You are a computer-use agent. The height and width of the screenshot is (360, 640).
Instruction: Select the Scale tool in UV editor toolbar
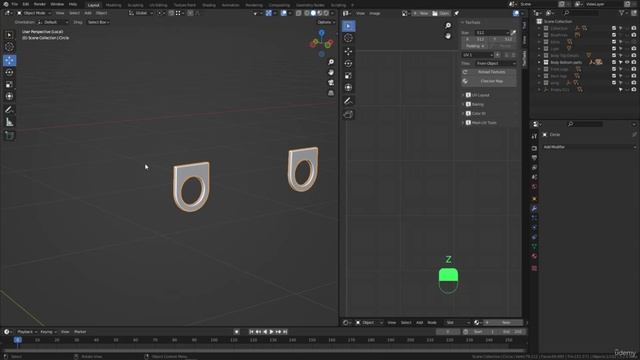click(348, 76)
